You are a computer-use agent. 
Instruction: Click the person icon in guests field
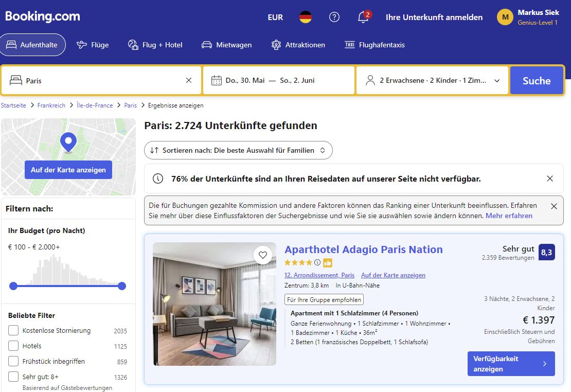pos(370,80)
